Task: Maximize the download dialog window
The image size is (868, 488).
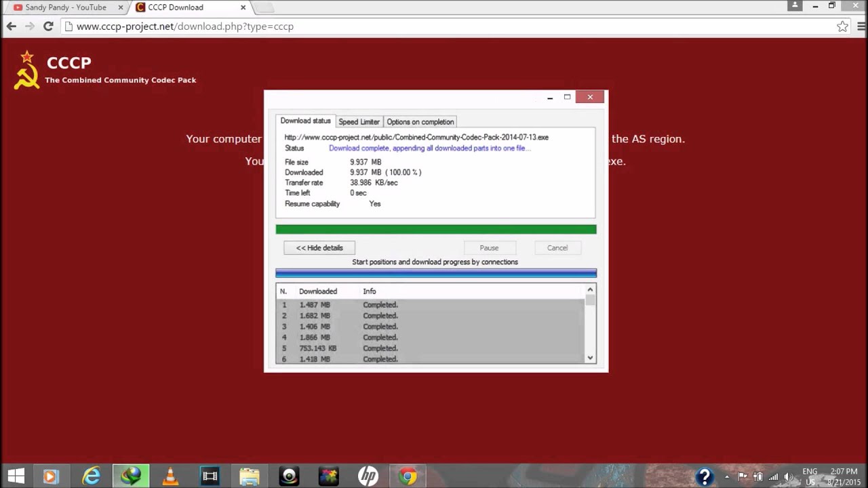Action: point(568,97)
